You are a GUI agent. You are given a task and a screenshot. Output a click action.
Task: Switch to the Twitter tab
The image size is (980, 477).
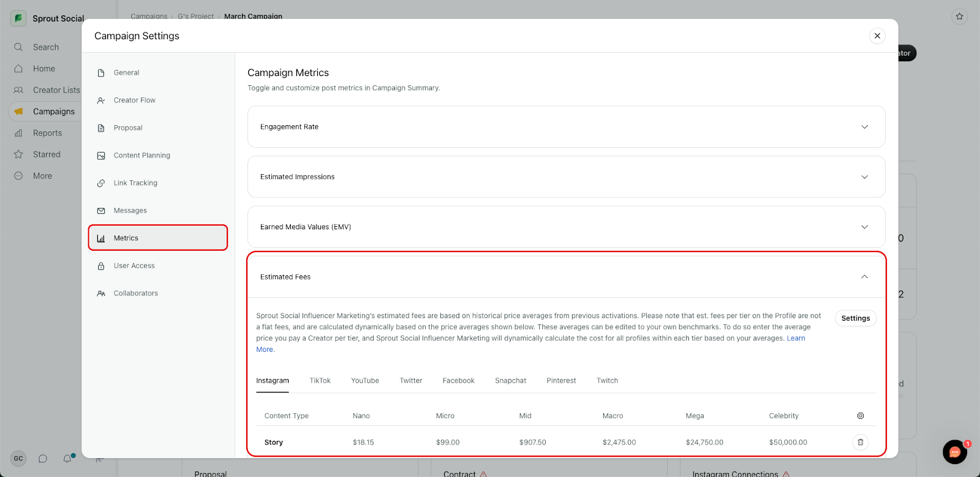(411, 381)
